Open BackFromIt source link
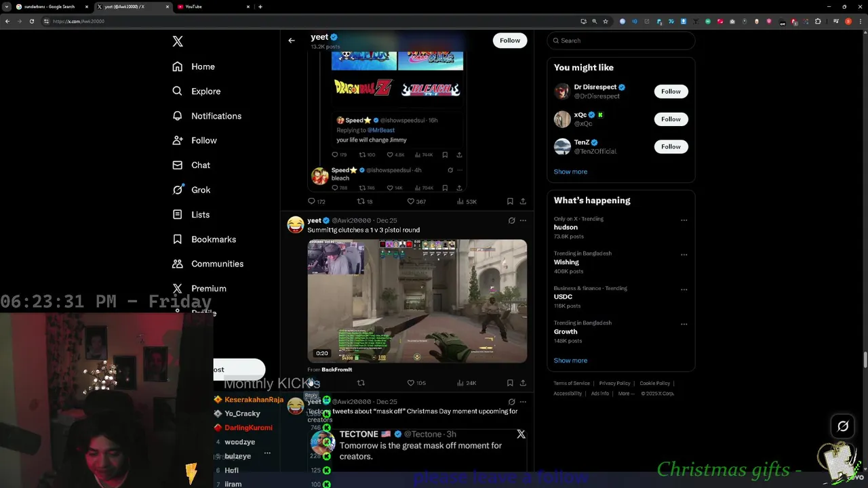This screenshot has width=868, height=488. [x=336, y=369]
